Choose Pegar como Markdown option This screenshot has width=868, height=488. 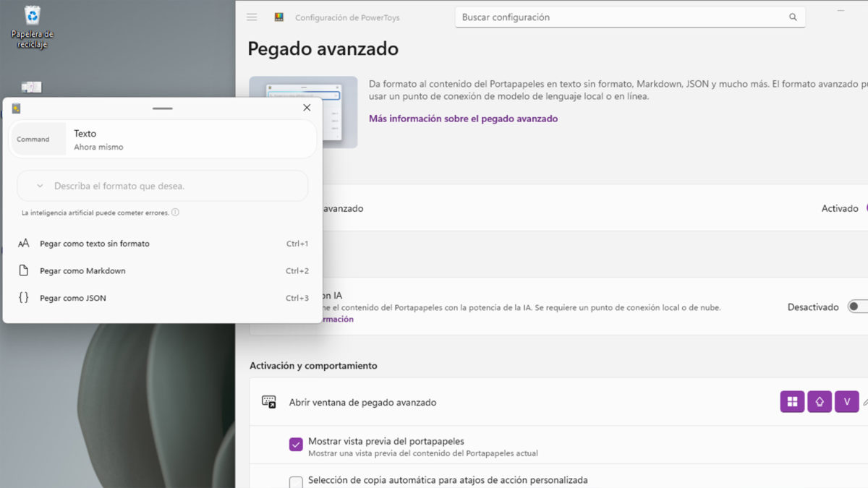coord(163,271)
